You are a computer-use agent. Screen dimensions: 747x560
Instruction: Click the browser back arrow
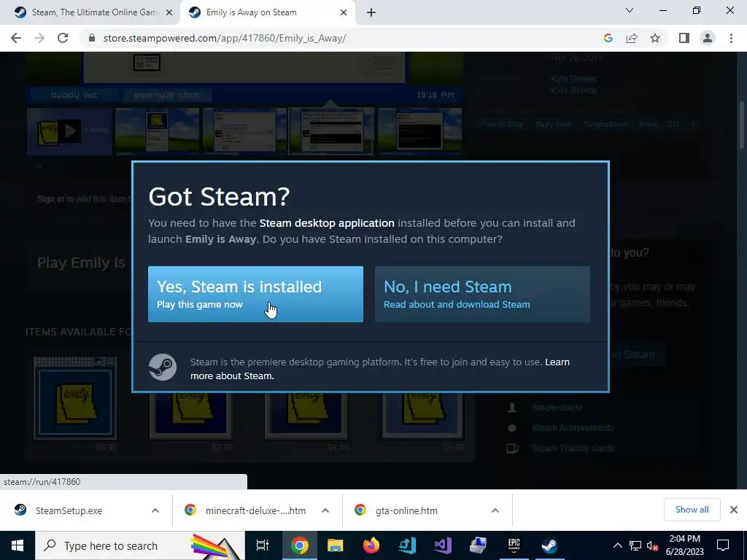(x=16, y=38)
